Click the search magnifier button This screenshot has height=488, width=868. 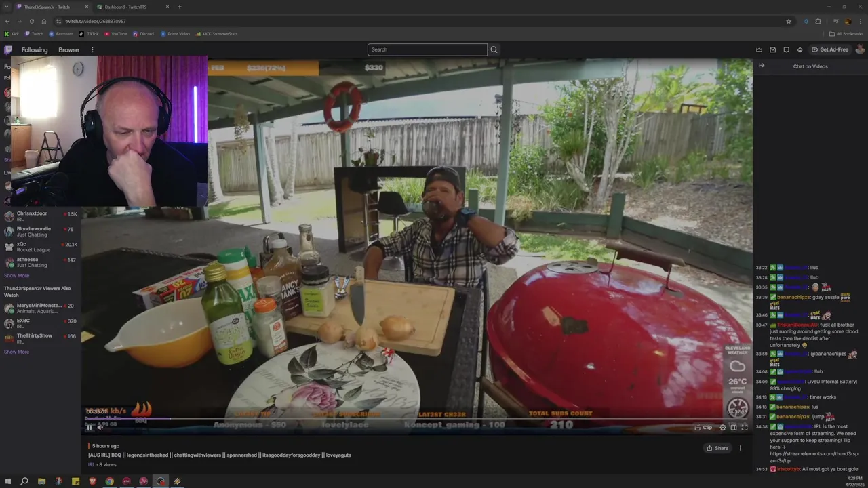494,49
